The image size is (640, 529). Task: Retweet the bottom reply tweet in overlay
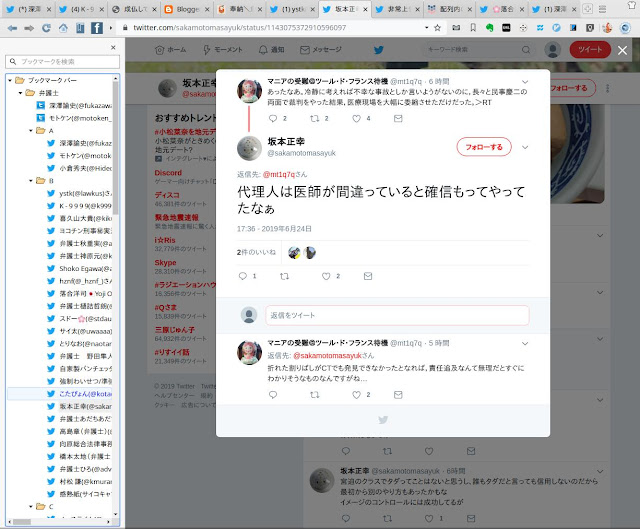(315, 395)
